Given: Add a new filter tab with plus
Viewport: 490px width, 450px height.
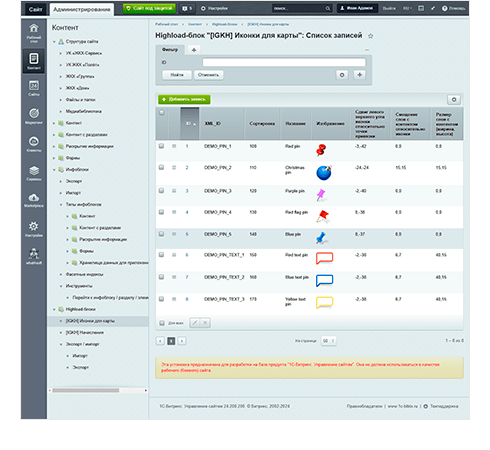Looking at the screenshot, I should (x=194, y=50).
